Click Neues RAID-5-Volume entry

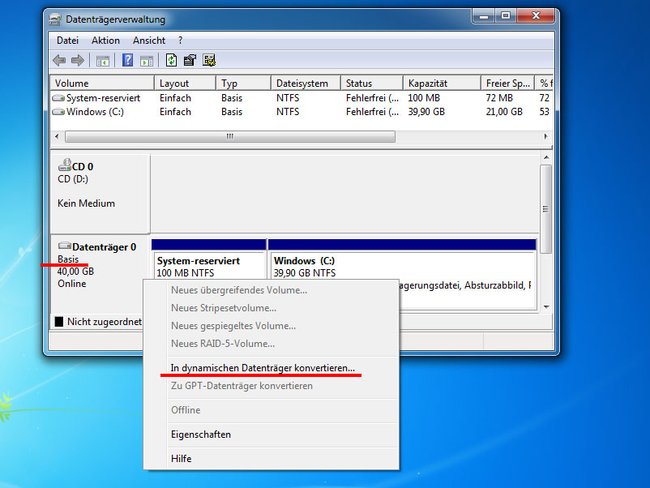pos(223,344)
